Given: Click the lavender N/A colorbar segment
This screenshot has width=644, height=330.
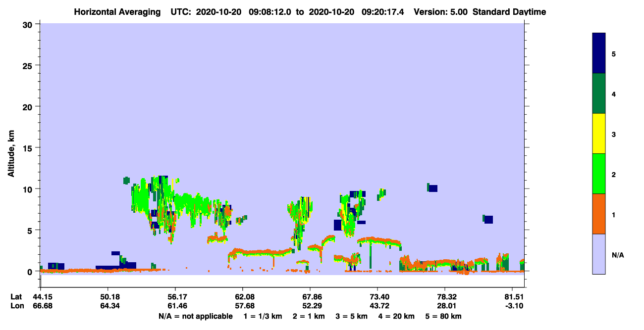Looking at the screenshot, I should coord(599,254).
